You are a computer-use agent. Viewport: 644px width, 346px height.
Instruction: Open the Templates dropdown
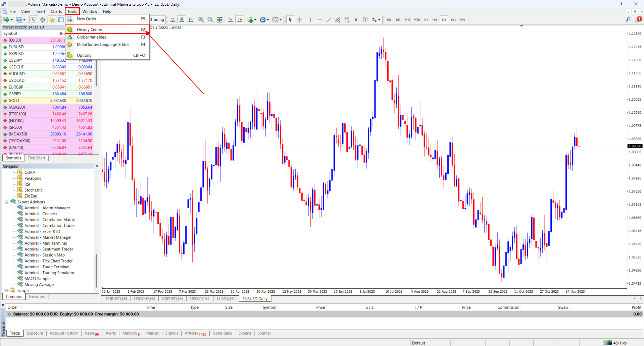coord(277,20)
